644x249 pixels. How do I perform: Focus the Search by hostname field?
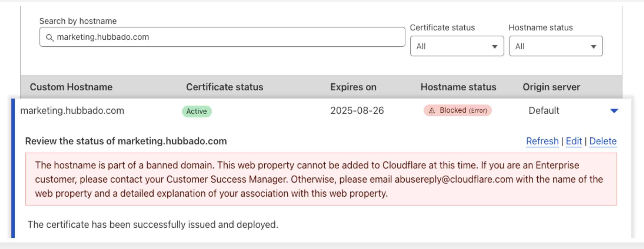[222, 37]
